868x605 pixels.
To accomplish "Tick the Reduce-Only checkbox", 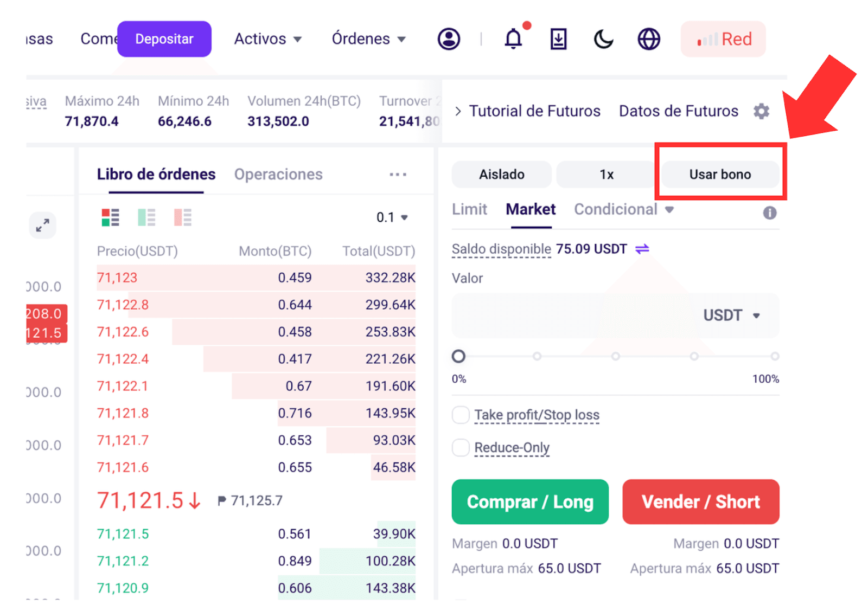I will pos(461,448).
